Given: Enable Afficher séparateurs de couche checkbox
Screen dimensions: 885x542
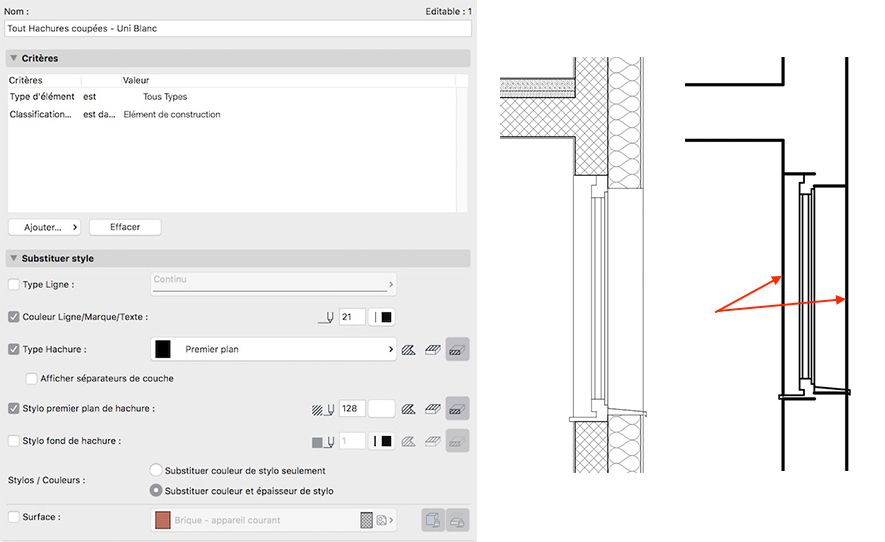Looking at the screenshot, I should coord(32,378).
